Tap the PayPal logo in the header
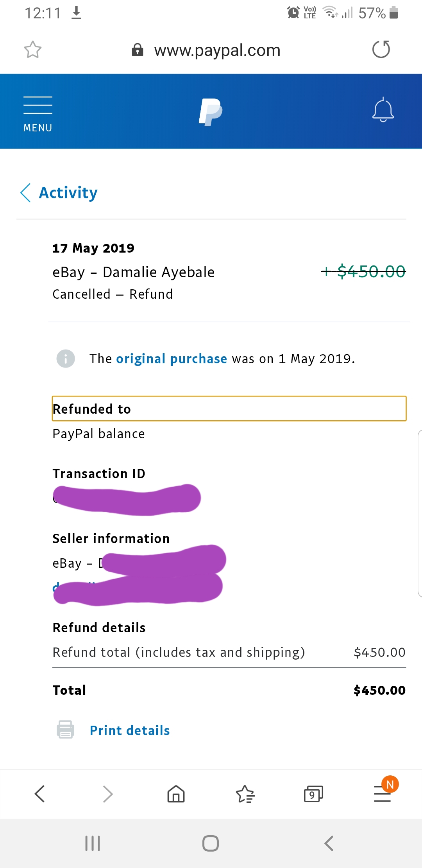Image resolution: width=422 pixels, height=868 pixels. pyautogui.click(x=211, y=112)
